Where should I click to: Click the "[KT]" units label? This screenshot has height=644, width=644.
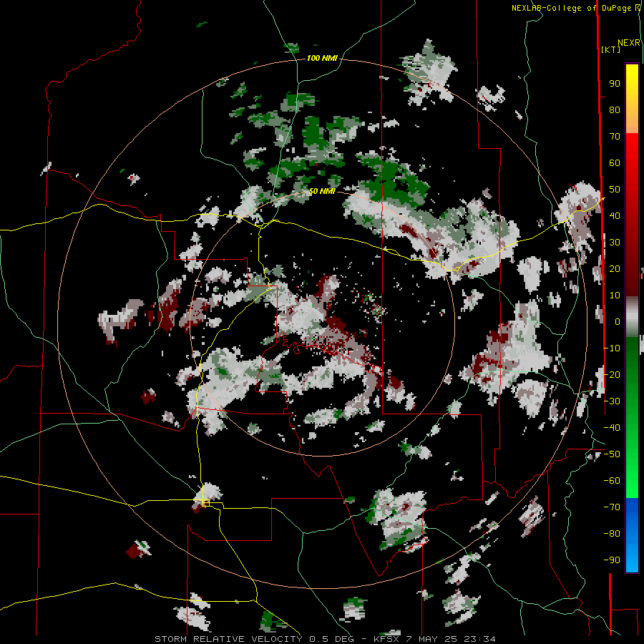(611, 49)
